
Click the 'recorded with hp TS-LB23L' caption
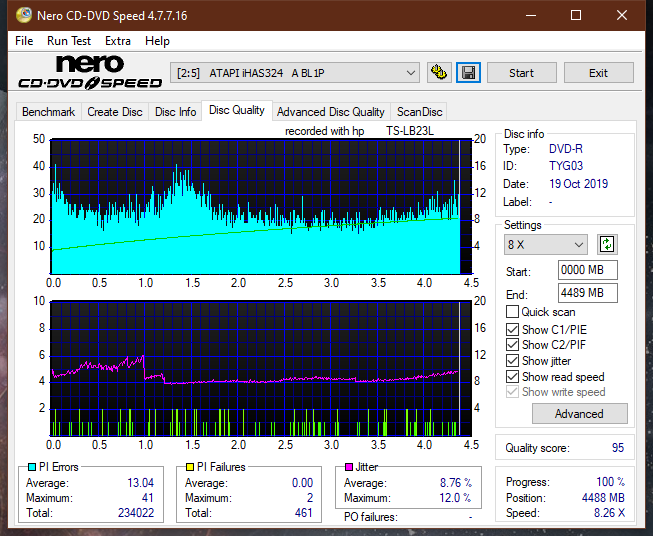tap(359, 131)
